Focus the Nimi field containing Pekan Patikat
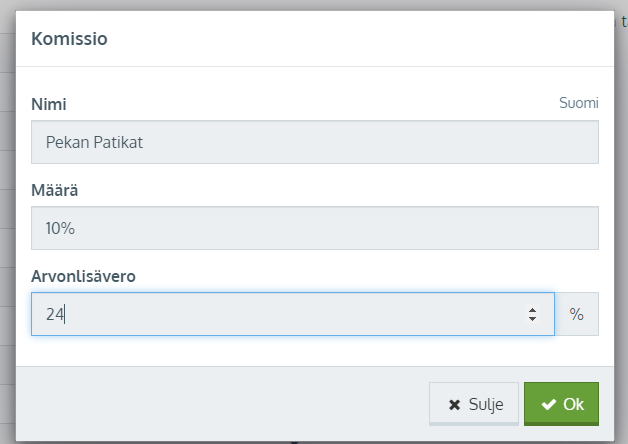Image resolution: width=628 pixels, height=444 pixels. [315, 142]
